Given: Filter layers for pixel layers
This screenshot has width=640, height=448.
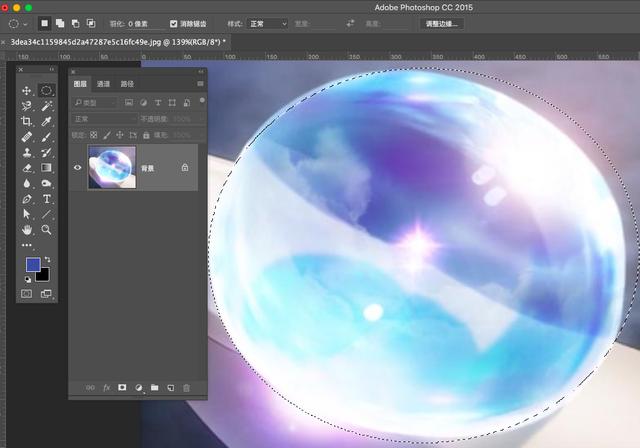Looking at the screenshot, I should [129, 102].
